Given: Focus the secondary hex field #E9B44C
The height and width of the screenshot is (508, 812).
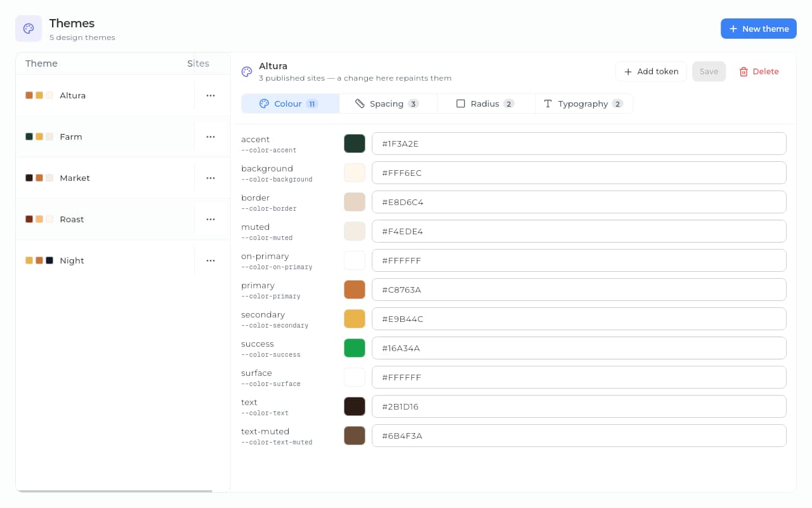Looking at the screenshot, I should [579, 319].
